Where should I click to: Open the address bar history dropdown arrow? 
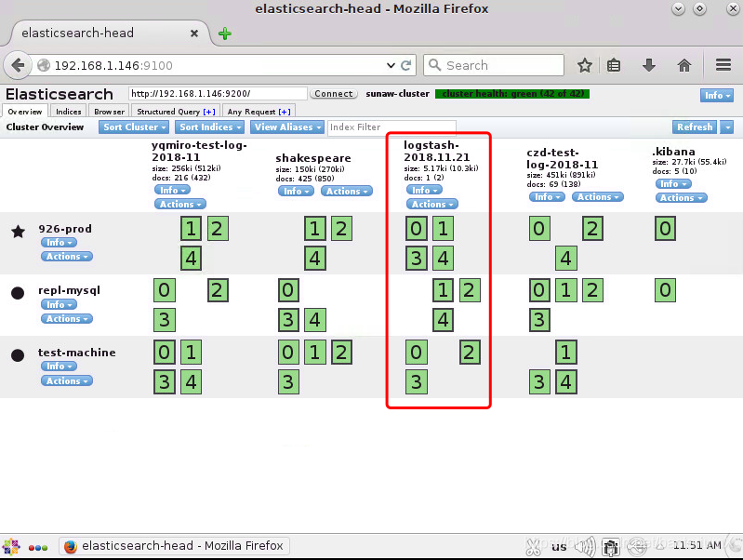tap(391, 65)
